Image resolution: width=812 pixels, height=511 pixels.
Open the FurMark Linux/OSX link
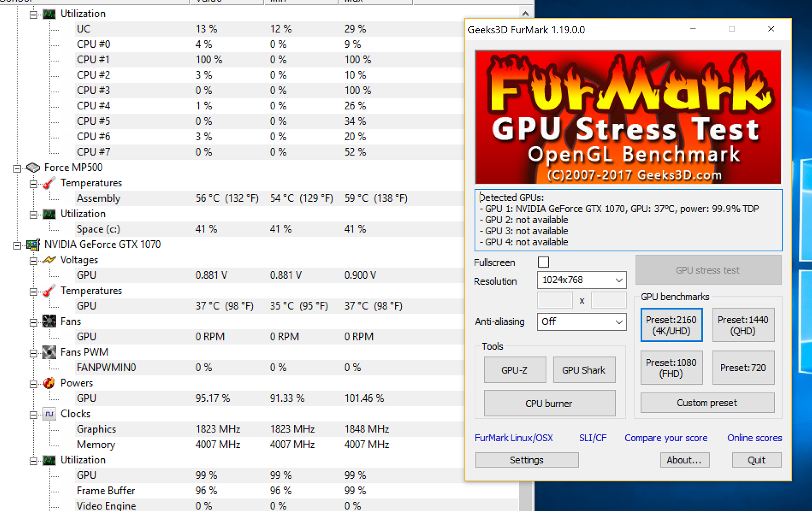point(514,438)
